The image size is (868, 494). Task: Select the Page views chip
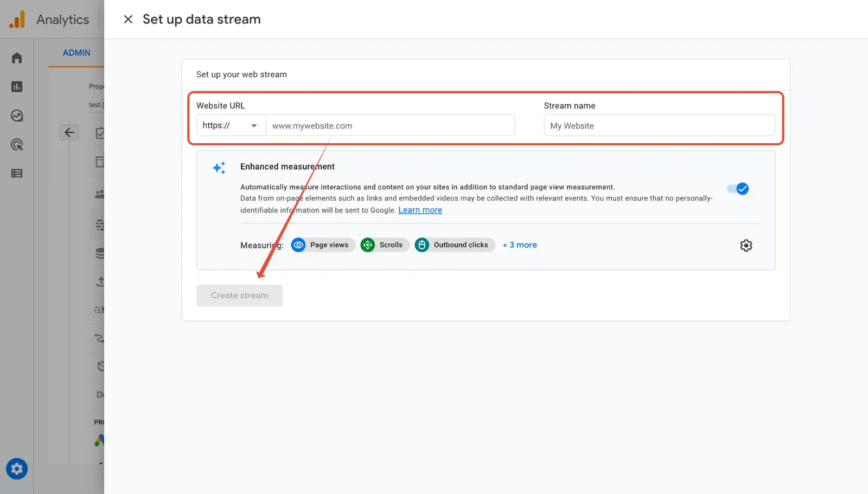coord(323,245)
